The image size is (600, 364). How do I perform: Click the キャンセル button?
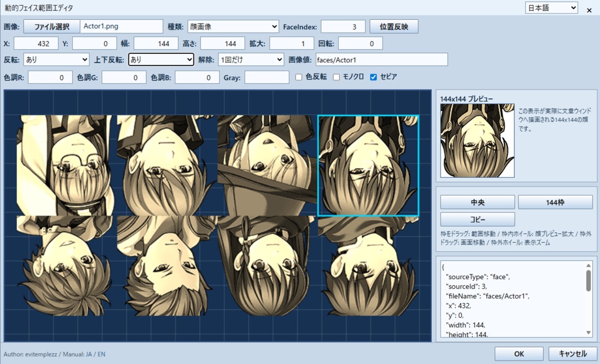pos(573,353)
